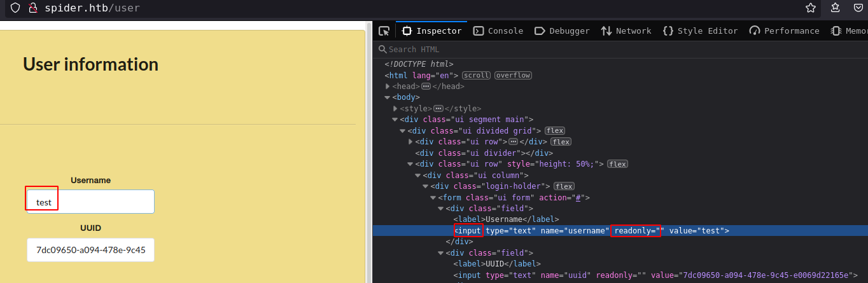Toggle the overflow badge on the html element
The image size is (868, 283).
pos(513,75)
